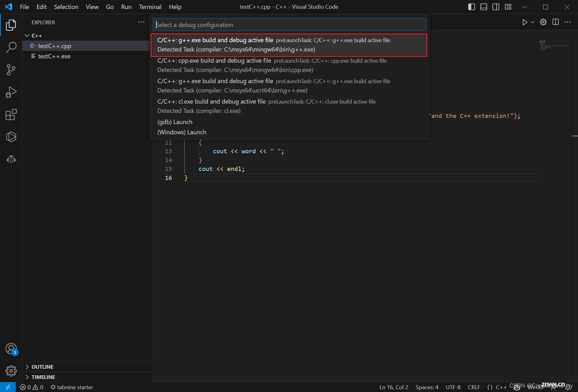Change language mode C++ in status bar
Screen dimensions: 578x392
[x=501, y=387]
